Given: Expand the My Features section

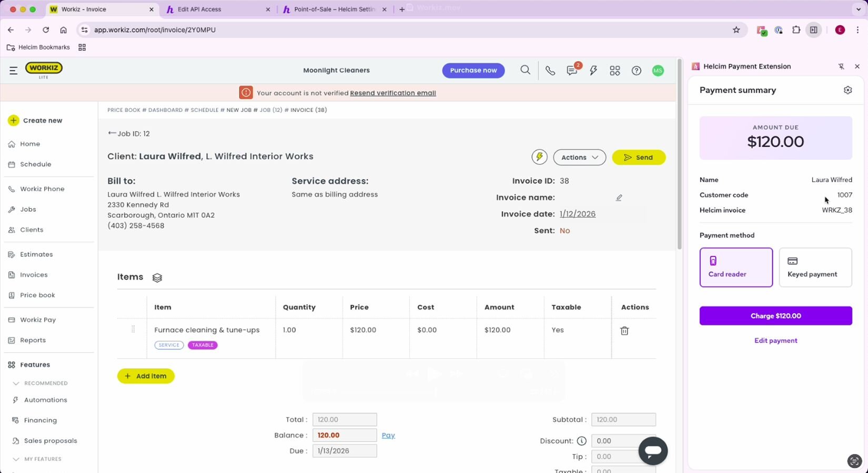Looking at the screenshot, I should 16,459.
